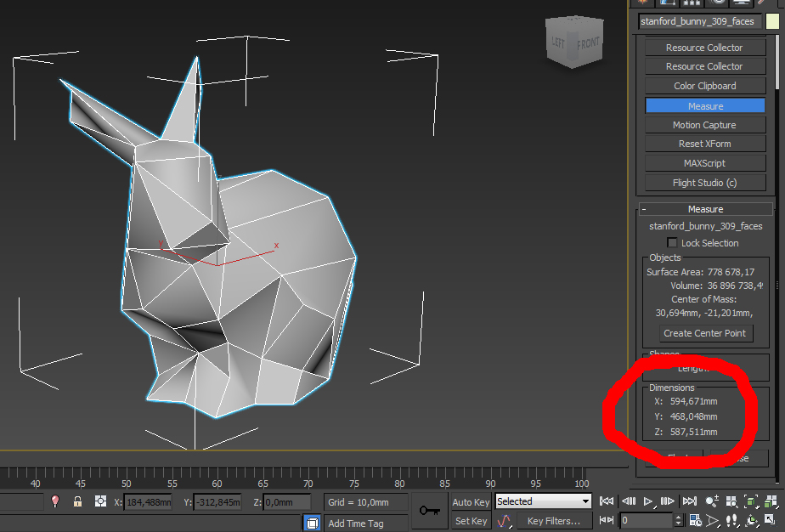
Task: Click the X coordinate input field
Action: tap(148, 501)
